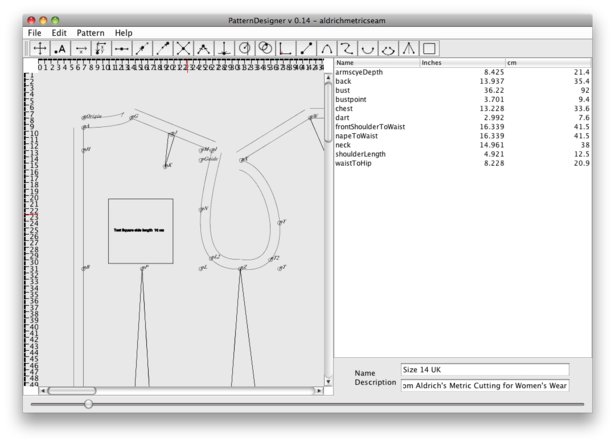615x444 pixels.
Task: Click canvas vertical scrollbar up arrow
Action: pyautogui.click(x=328, y=78)
